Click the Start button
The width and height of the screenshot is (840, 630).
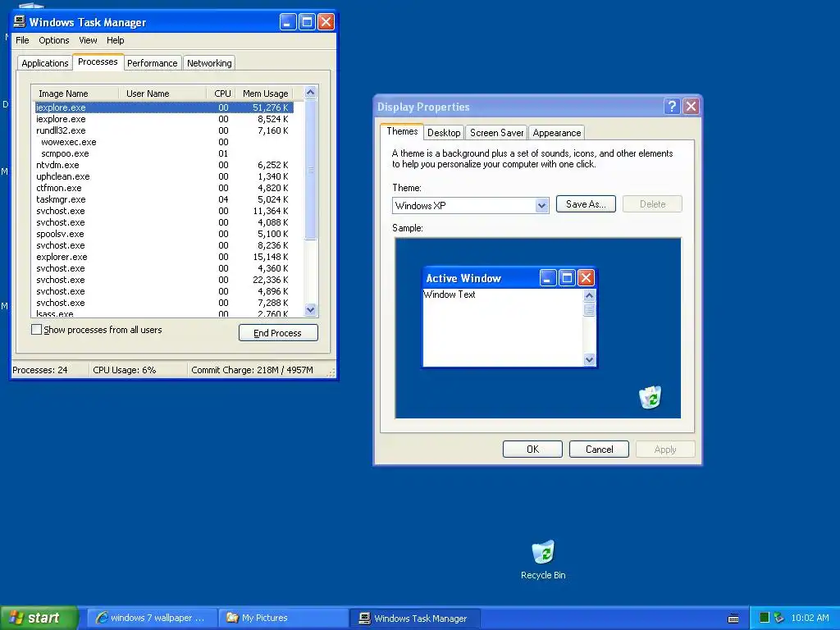[39, 618]
